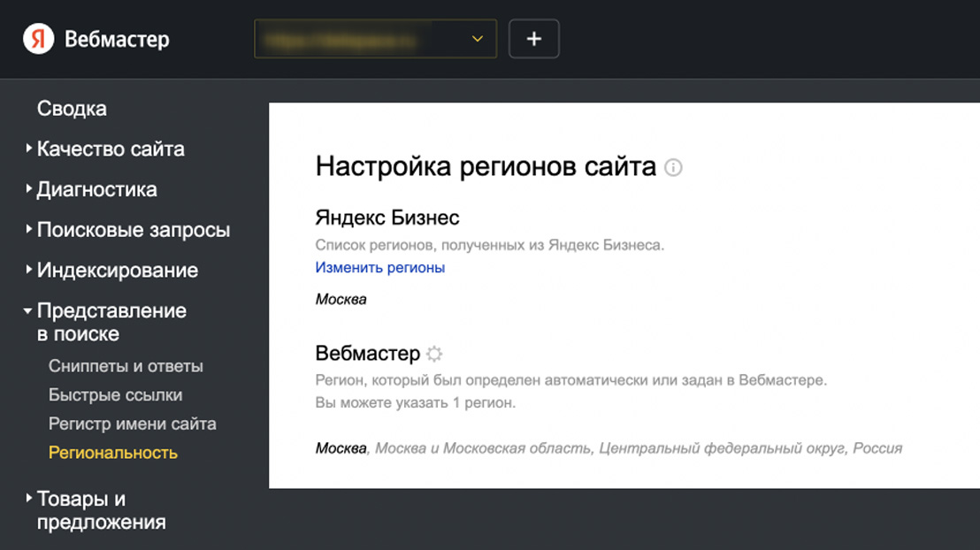The width and height of the screenshot is (980, 550).
Task: Open Диагностика menu item
Action: (97, 189)
